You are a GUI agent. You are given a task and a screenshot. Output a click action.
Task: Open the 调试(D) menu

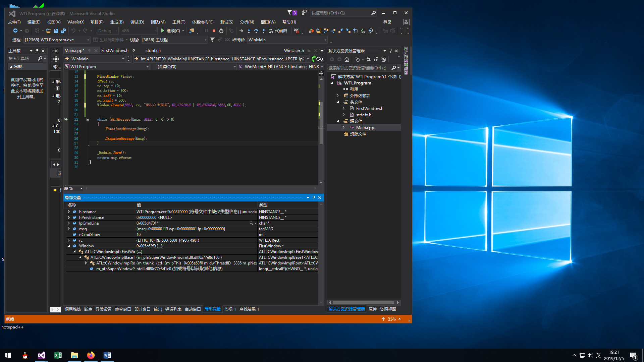click(x=137, y=22)
